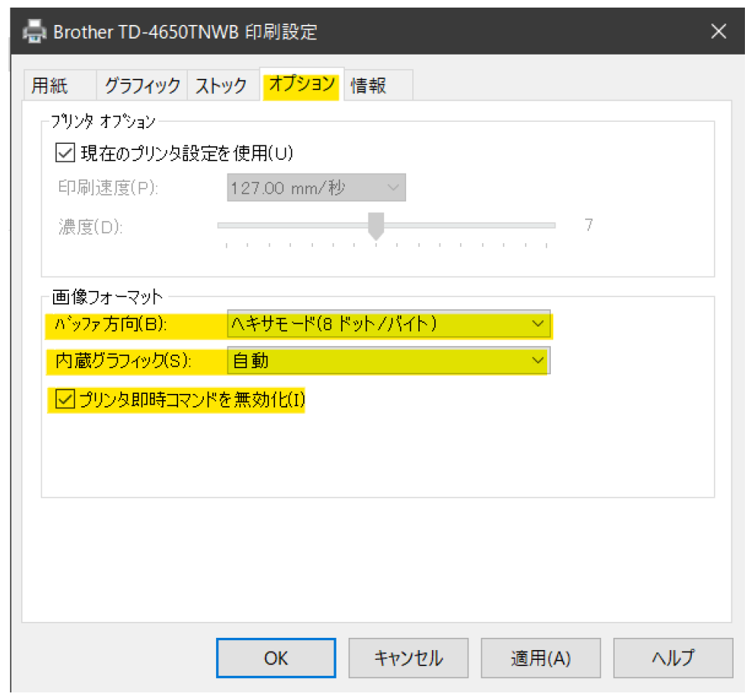Screen dimensions: 751x700
Task: Click the オプション tab
Action: point(301,84)
